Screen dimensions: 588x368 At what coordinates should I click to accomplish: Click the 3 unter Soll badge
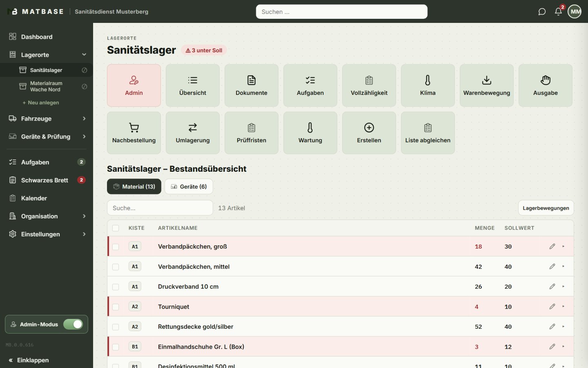coord(204,50)
